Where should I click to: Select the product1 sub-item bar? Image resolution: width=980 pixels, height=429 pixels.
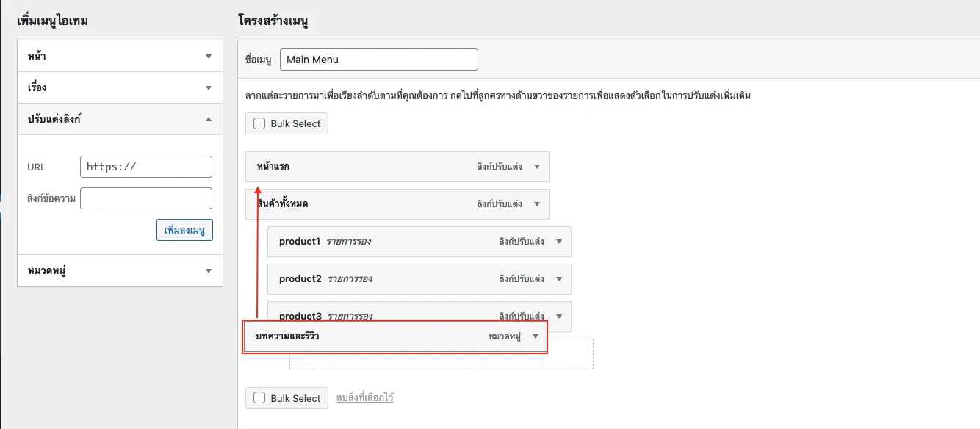(419, 242)
